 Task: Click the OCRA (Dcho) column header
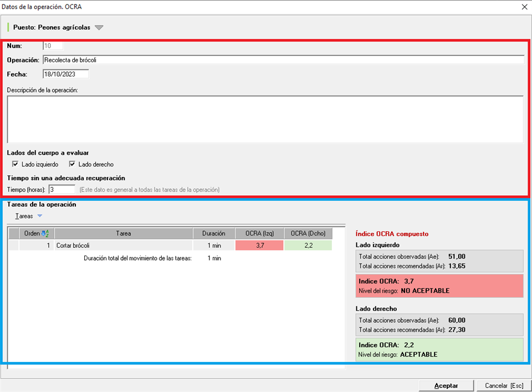[308, 233]
